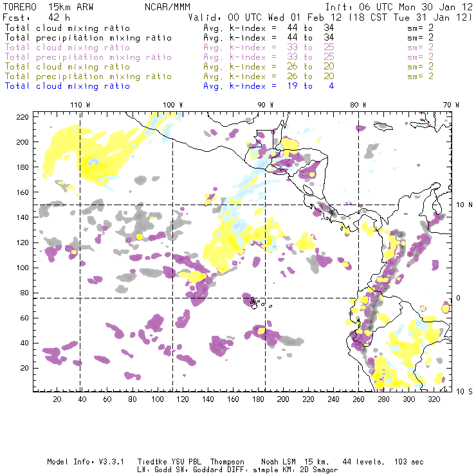The width and height of the screenshot is (476, 476).
Task: Click the "Thompson" microphysics footer label
Action: pos(227,462)
